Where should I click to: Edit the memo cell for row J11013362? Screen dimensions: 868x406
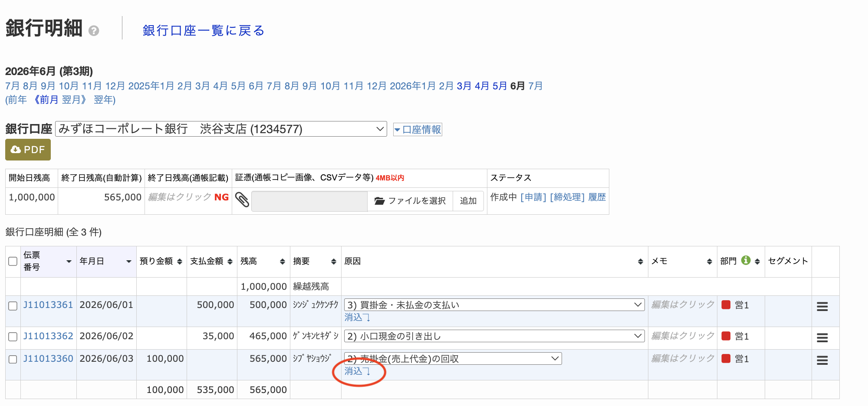click(x=683, y=336)
